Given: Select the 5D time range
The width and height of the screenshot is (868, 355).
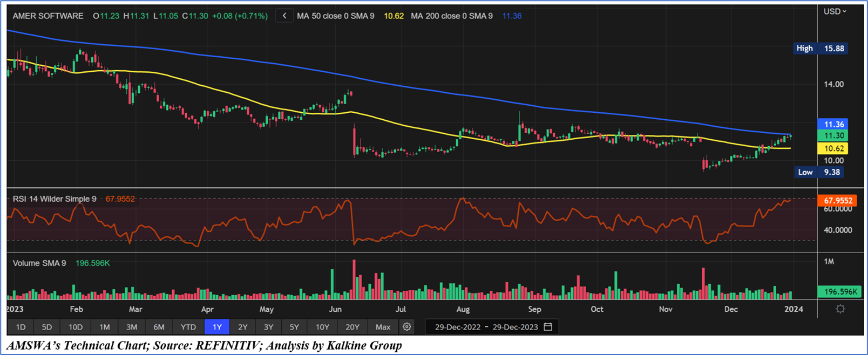Looking at the screenshot, I should pos(47,327).
